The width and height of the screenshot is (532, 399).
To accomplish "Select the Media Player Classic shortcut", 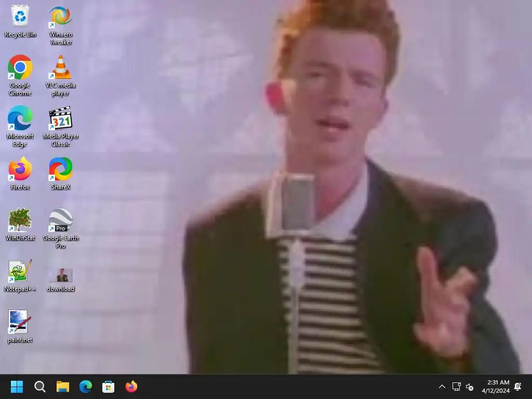I will click(x=61, y=126).
